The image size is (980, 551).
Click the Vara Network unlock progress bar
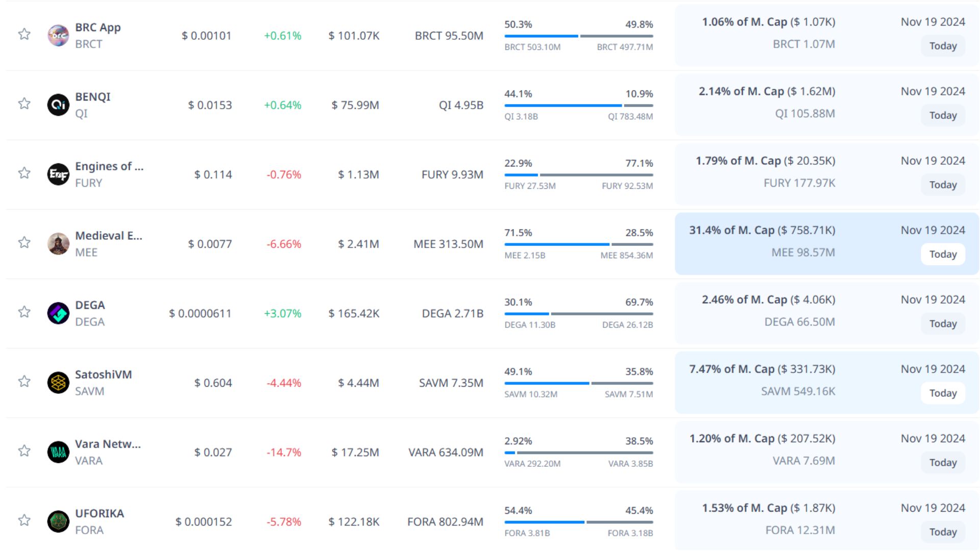click(578, 453)
